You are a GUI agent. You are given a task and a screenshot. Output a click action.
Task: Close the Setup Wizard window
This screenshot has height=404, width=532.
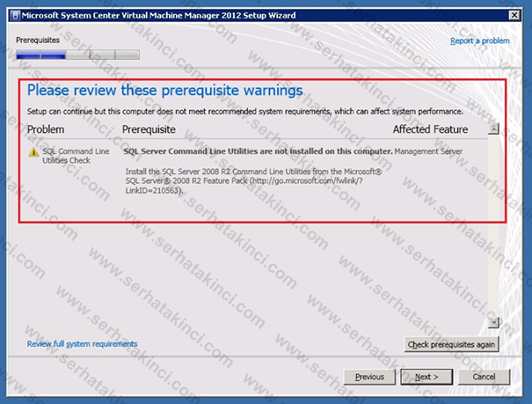click(514, 15)
